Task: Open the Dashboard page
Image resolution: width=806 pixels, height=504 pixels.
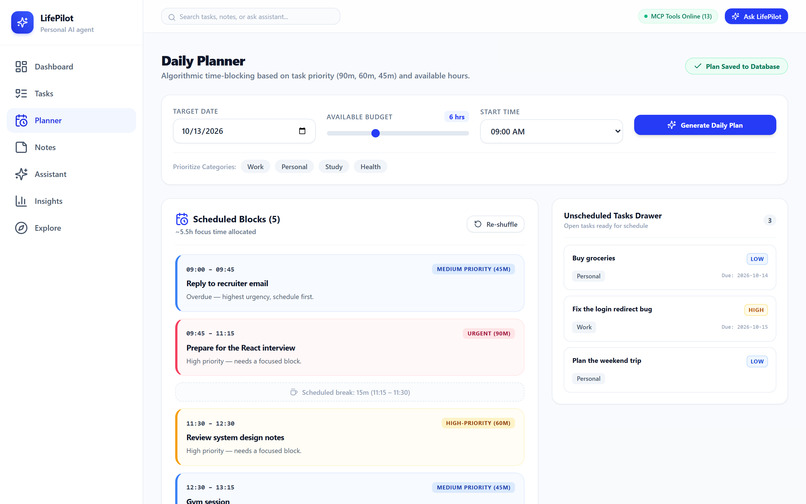Action: [x=71, y=66]
